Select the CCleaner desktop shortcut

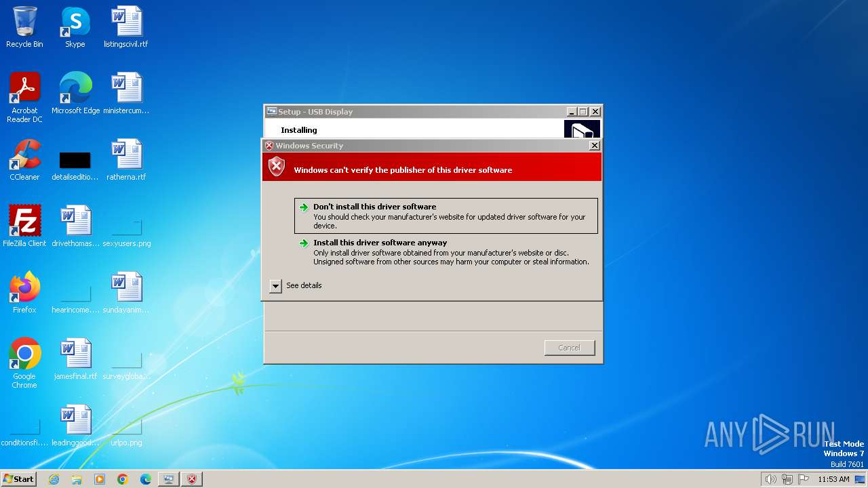click(x=24, y=159)
